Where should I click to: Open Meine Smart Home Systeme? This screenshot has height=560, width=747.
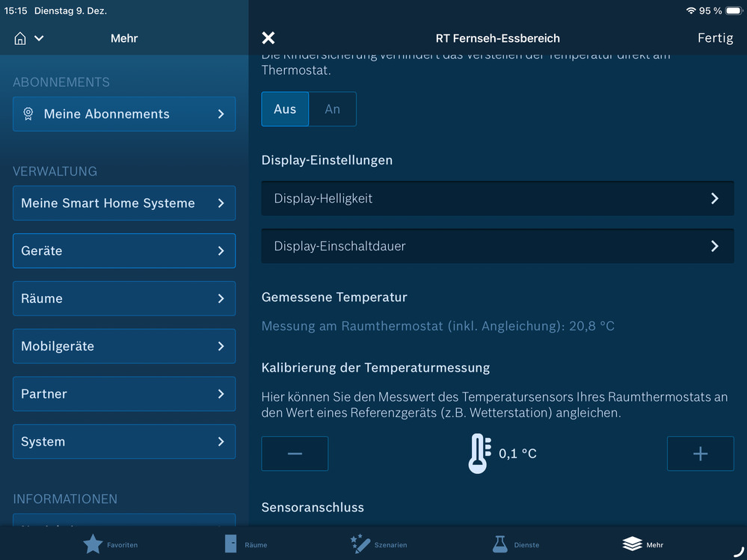(124, 203)
